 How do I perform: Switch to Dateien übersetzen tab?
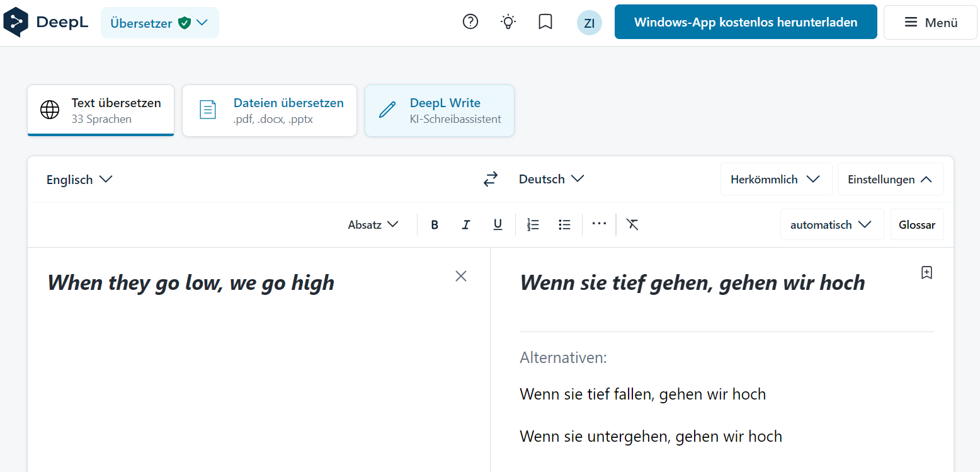270,110
